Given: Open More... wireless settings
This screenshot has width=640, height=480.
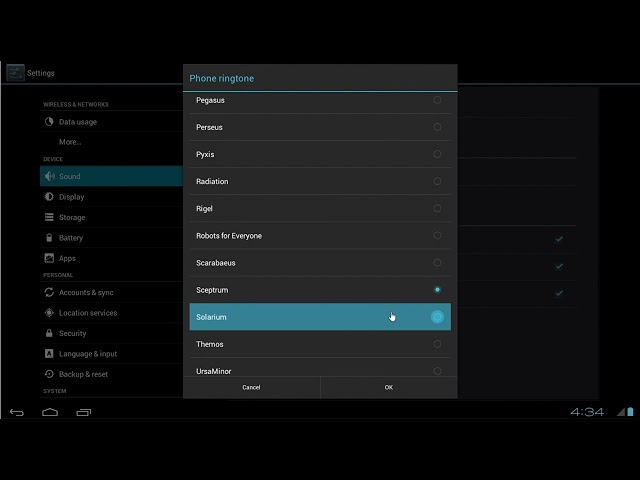Looking at the screenshot, I should coord(111,142).
